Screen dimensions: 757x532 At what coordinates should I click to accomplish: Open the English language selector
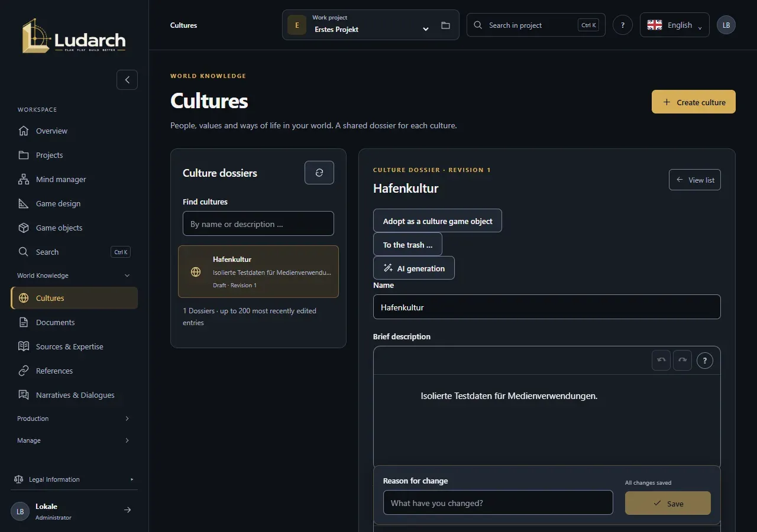tap(675, 25)
